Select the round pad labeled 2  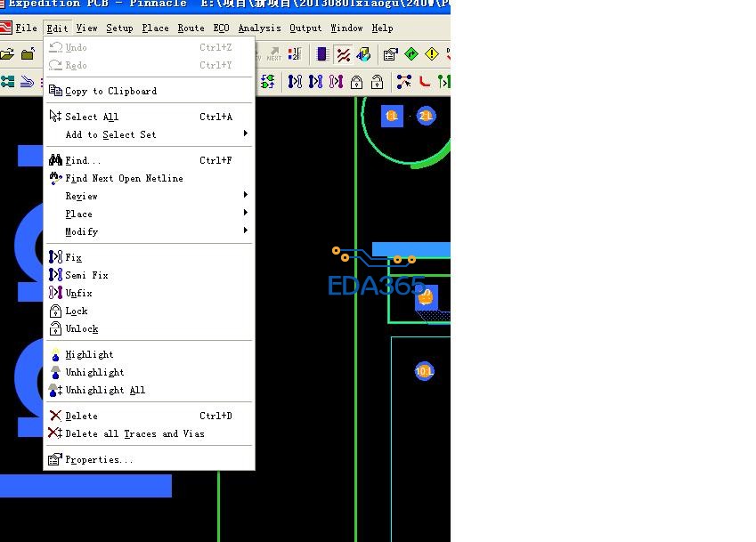pyautogui.click(x=426, y=116)
